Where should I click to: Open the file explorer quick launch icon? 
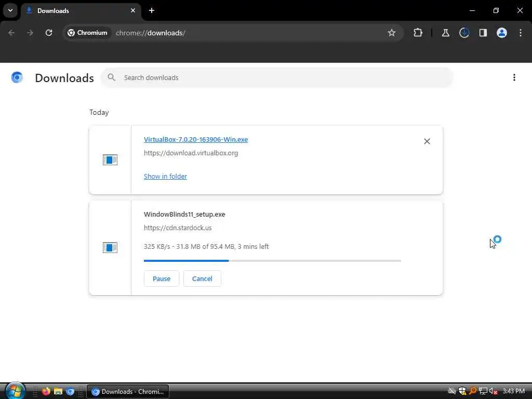pos(58,392)
